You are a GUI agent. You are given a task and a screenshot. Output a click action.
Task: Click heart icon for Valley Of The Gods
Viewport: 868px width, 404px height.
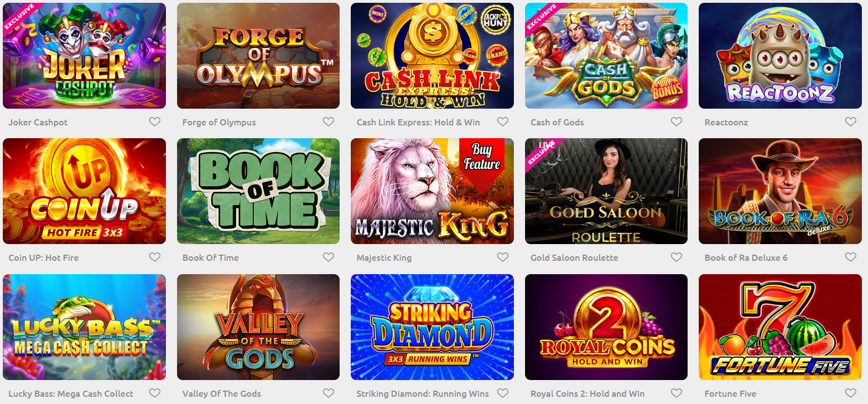point(328,393)
